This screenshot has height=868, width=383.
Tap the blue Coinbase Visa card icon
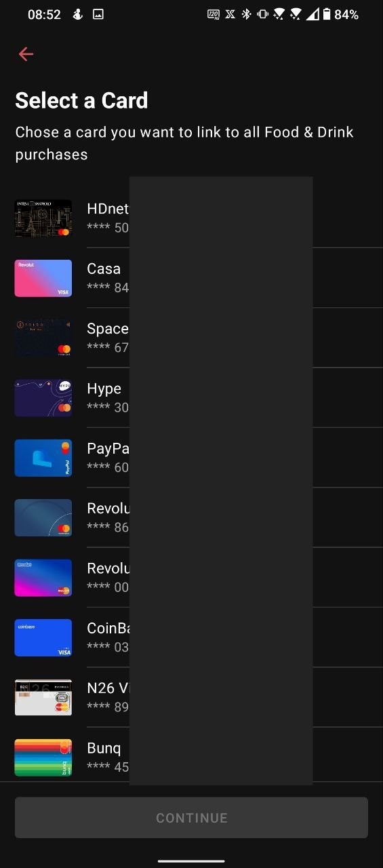click(43, 637)
